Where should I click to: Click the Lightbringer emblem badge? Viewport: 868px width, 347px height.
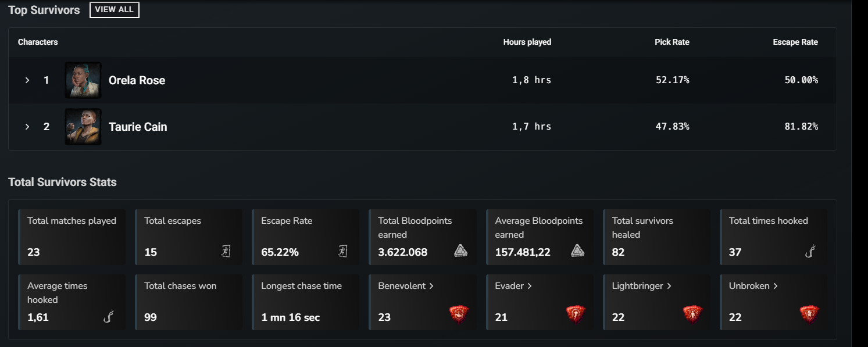point(693,314)
